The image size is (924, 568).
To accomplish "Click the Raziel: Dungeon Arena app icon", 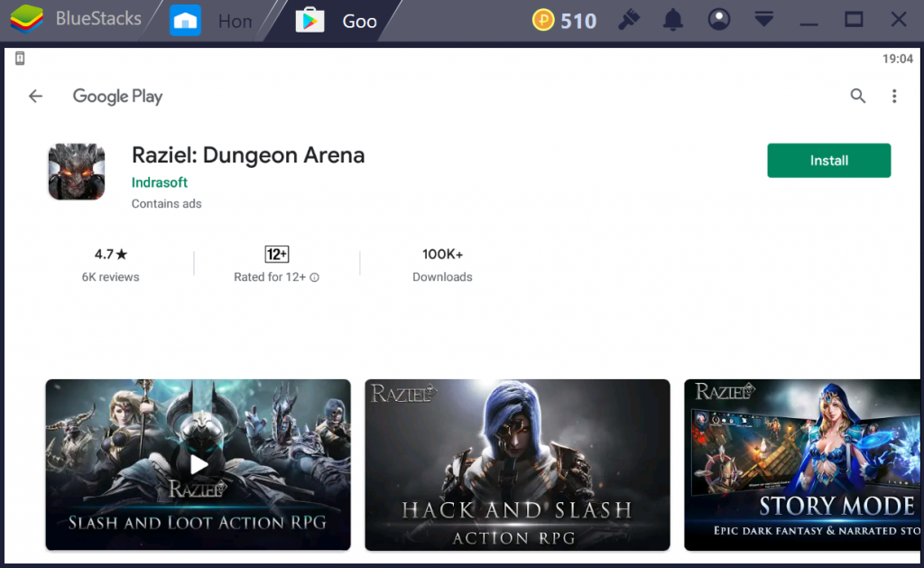I will [77, 172].
